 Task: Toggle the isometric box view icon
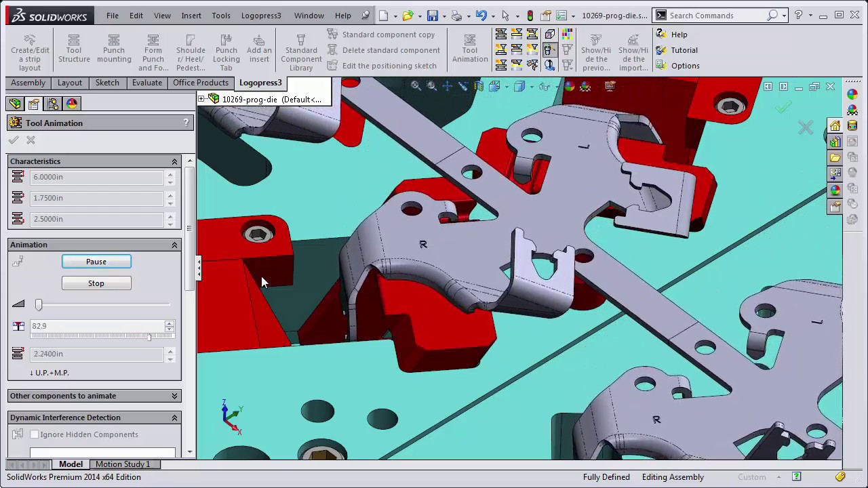pyautogui.click(x=549, y=33)
